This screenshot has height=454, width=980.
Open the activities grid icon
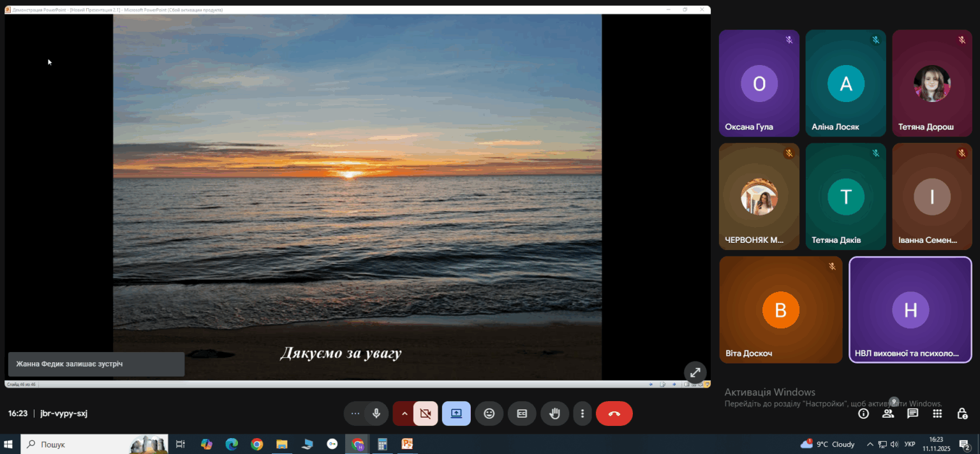[x=937, y=413]
